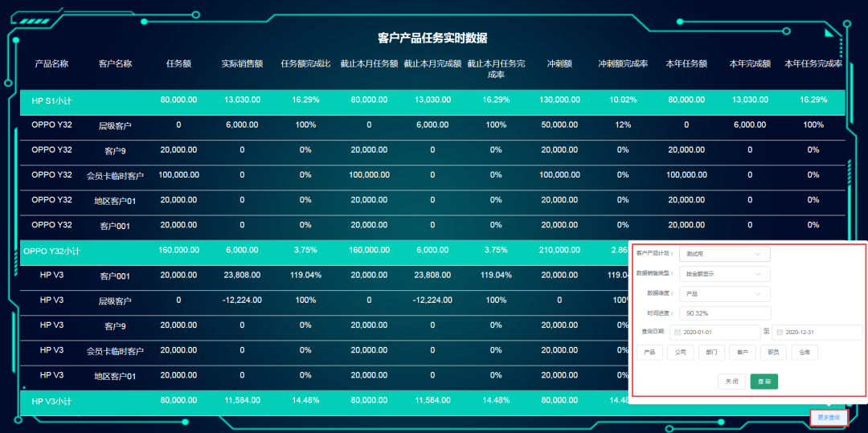The image size is (868, 433).
Task: Click the 更多查询 link
Action: click(x=828, y=417)
